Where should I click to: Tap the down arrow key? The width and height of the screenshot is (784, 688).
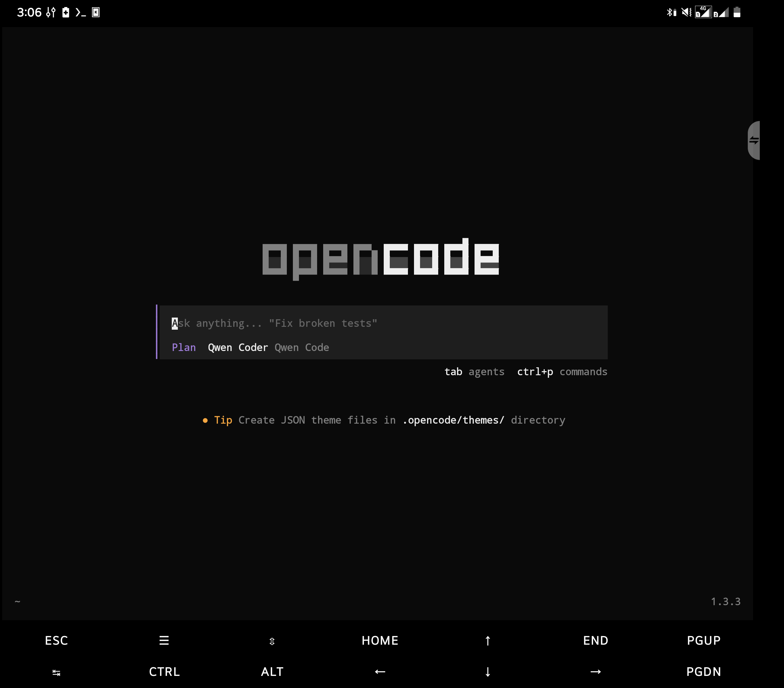(488, 672)
